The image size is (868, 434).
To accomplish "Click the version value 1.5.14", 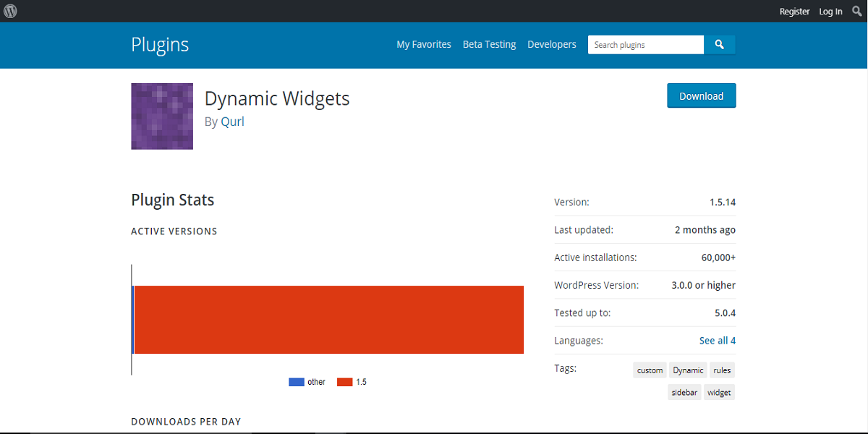I will click(723, 203).
